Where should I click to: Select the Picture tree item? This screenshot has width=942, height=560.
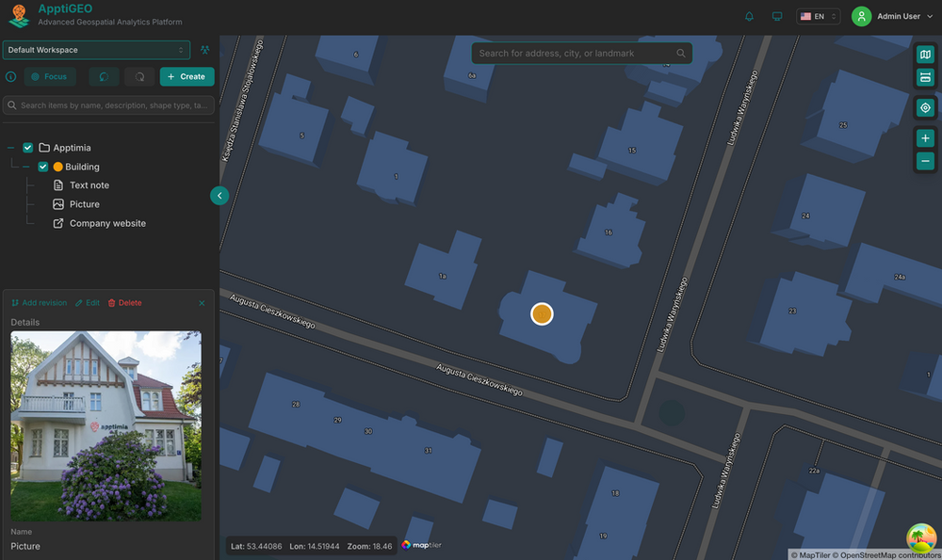85,204
